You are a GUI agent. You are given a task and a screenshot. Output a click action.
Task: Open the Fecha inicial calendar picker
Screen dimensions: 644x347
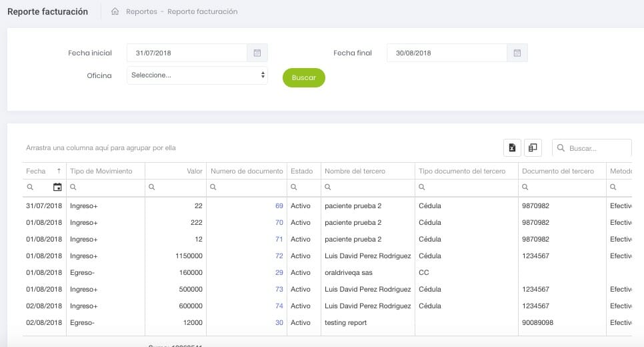(257, 53)
